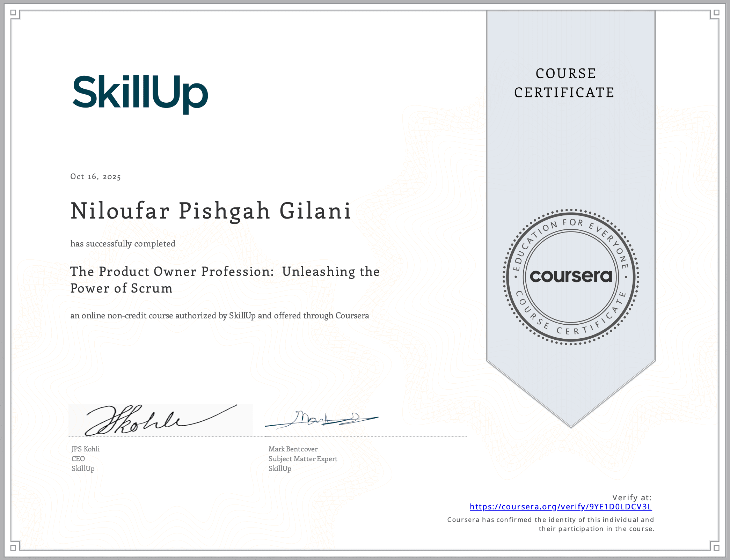Click the 'Mark Bentcover' printed name
The height and width of the screenshot is (560, 730).
coord(293,449)
